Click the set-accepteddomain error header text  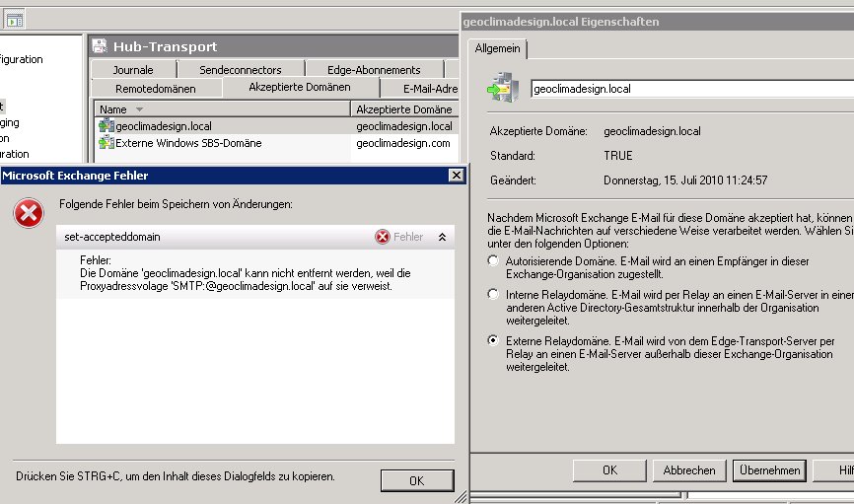[x=112, y=237]
